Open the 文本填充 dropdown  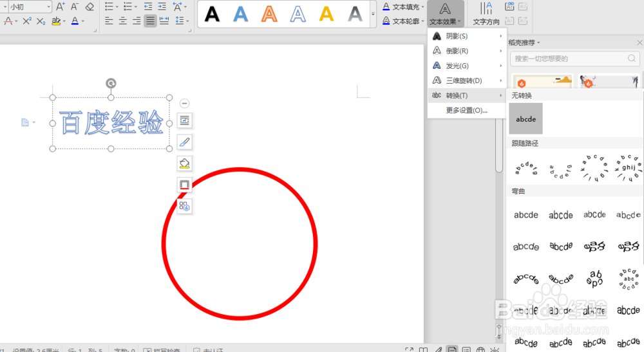pos(403,7)
